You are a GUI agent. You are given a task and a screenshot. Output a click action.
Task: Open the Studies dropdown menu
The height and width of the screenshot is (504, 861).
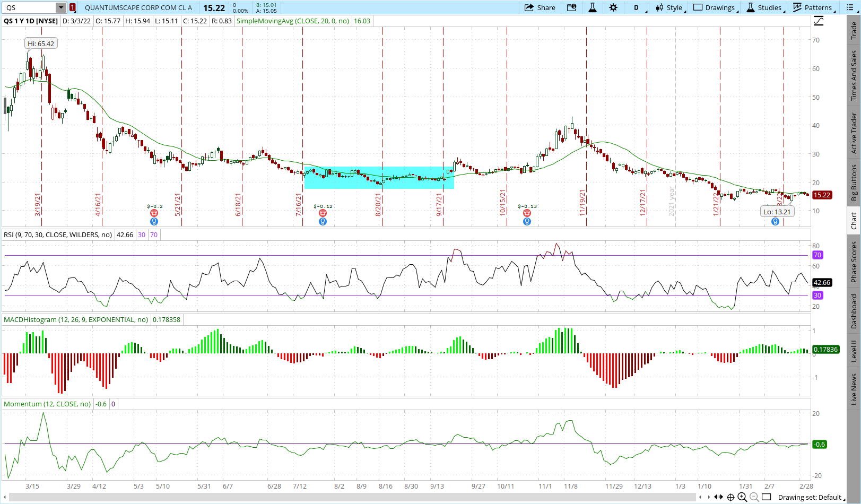[764, 7]
